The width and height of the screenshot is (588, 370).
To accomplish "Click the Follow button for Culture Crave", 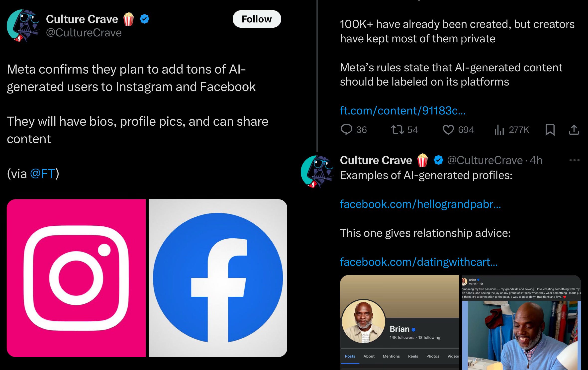I will [257, 19].
